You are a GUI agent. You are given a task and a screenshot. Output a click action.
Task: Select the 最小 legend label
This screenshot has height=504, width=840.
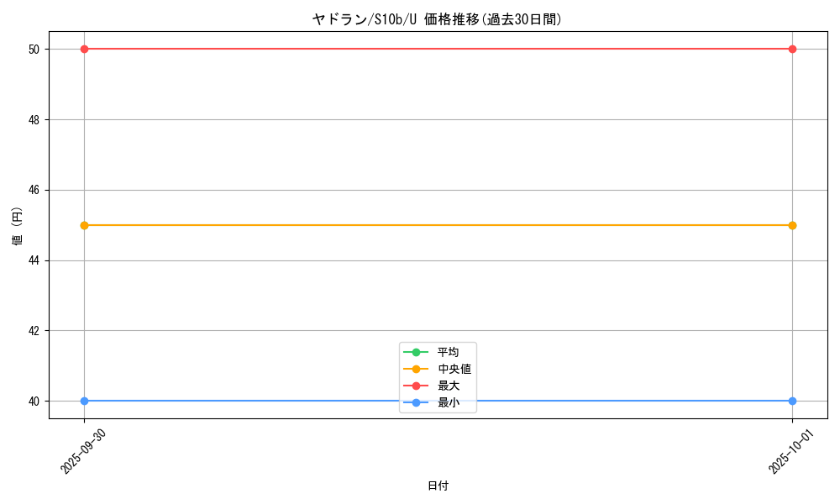pos(449,402)
